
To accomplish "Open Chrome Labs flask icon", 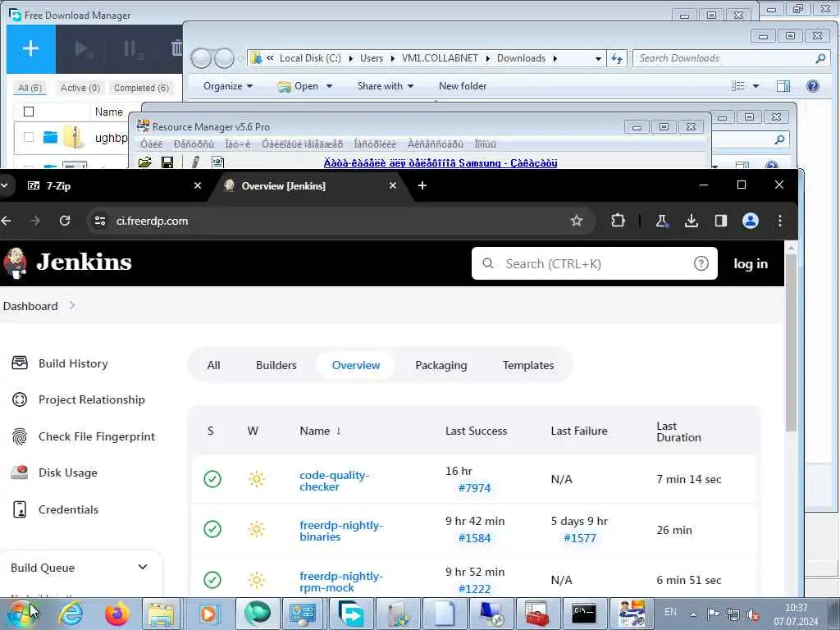I will (662, 221).
